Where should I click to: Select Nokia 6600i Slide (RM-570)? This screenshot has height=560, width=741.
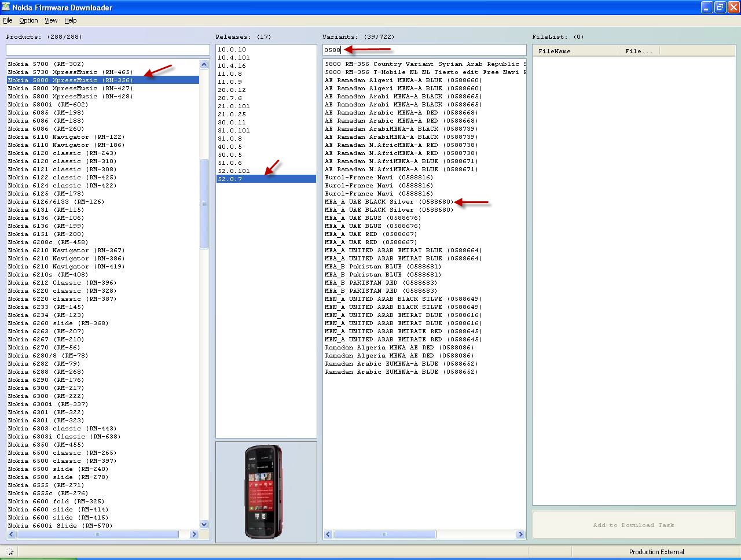click(x=103, y=526)
